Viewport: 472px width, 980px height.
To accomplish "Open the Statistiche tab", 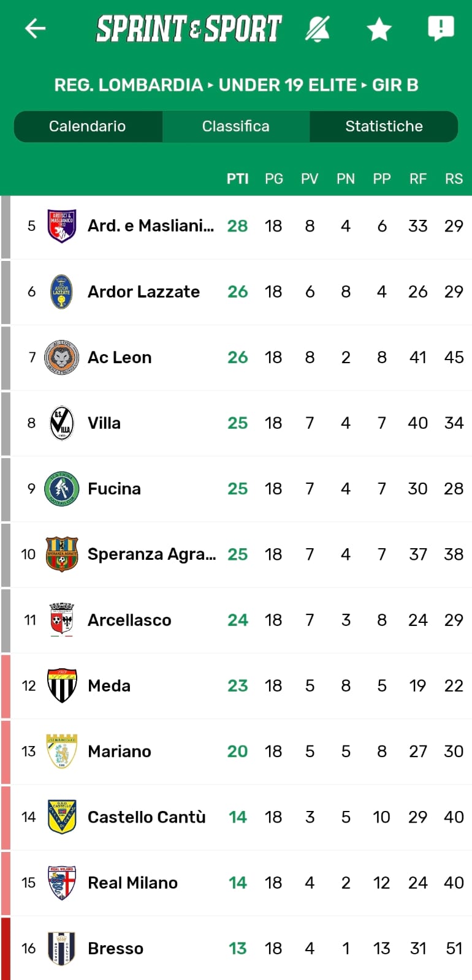I will (384, 126).
